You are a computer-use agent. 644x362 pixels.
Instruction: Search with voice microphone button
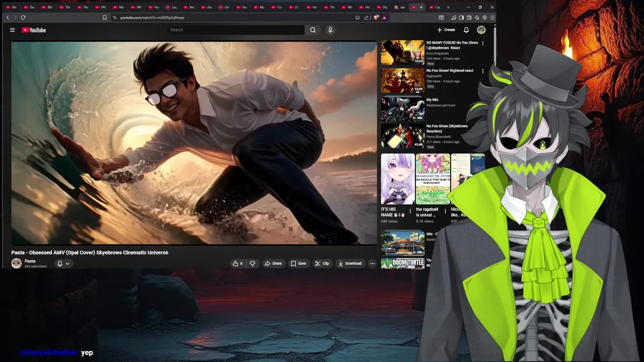pyautogui.click(x=330, y=30)
